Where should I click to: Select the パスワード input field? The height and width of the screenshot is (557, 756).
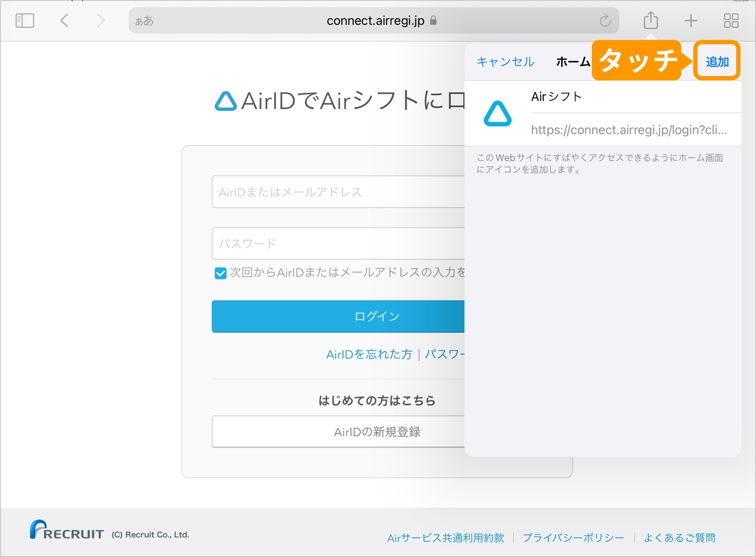pos(335,243)
